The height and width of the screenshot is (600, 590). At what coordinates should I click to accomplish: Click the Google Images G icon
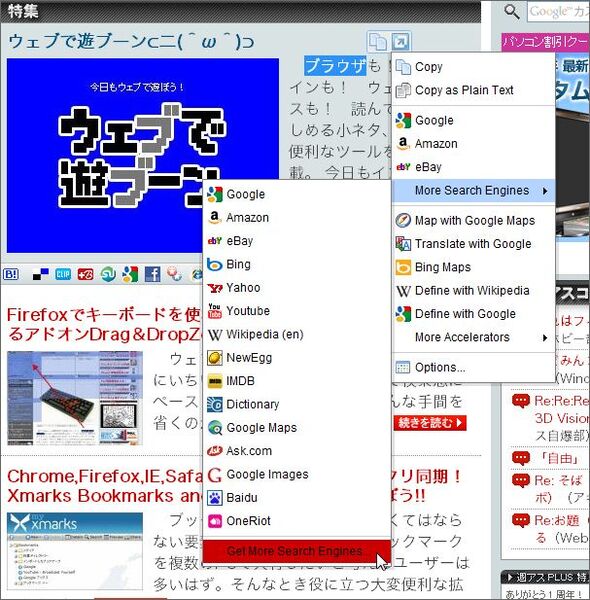coord(215,475)
